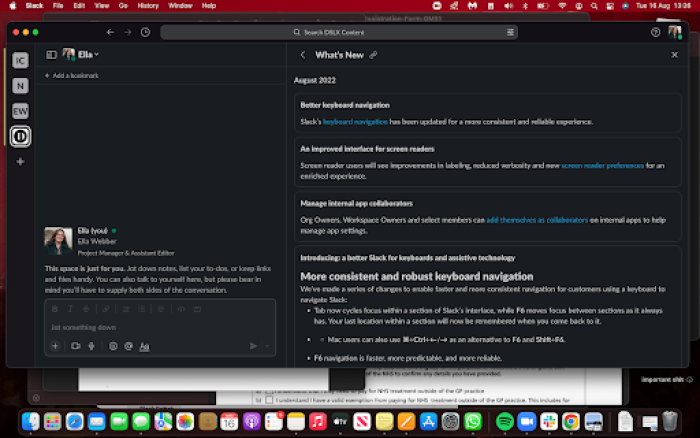Open attachments plus menu in composer
Image resolution: width=700 pixels, height=438 pixels.
(x=55, y=346)
